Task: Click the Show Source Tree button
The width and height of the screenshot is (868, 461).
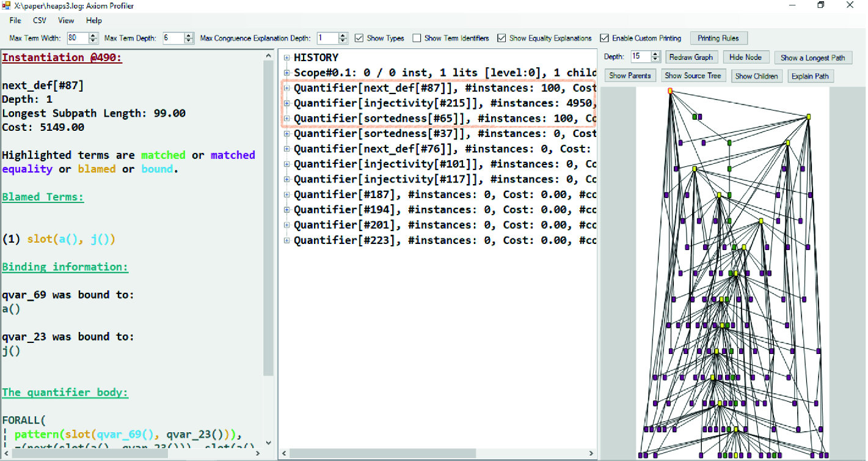Action: tap(693, 76)
